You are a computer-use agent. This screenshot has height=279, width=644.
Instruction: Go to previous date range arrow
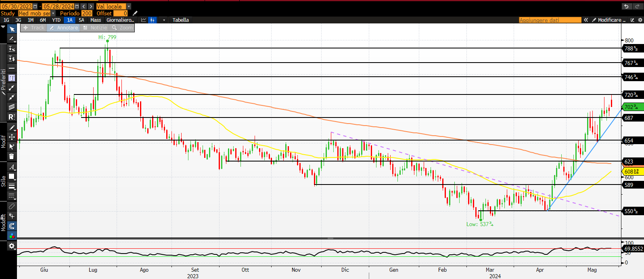[84, 6]
